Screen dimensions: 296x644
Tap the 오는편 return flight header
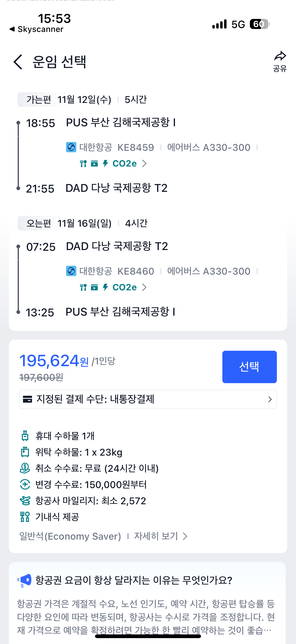(x=39, y=223)
